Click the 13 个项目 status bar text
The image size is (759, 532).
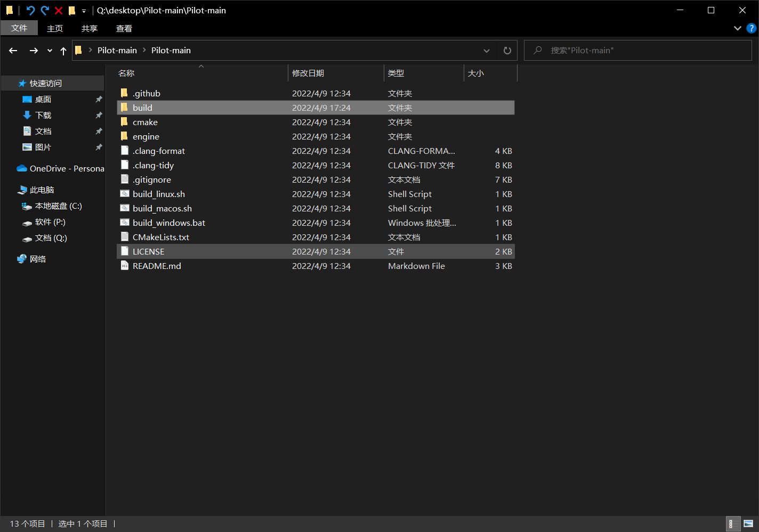(x=28, y=524)
